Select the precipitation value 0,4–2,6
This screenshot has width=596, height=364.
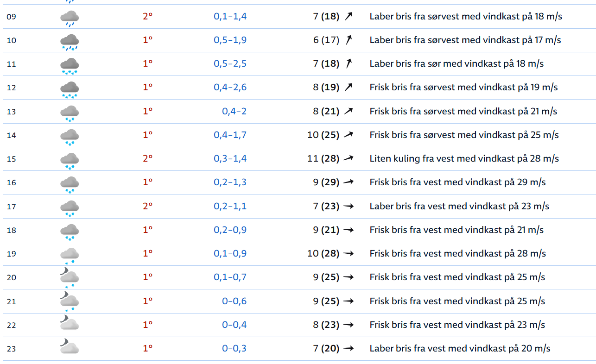pos(230,87)
